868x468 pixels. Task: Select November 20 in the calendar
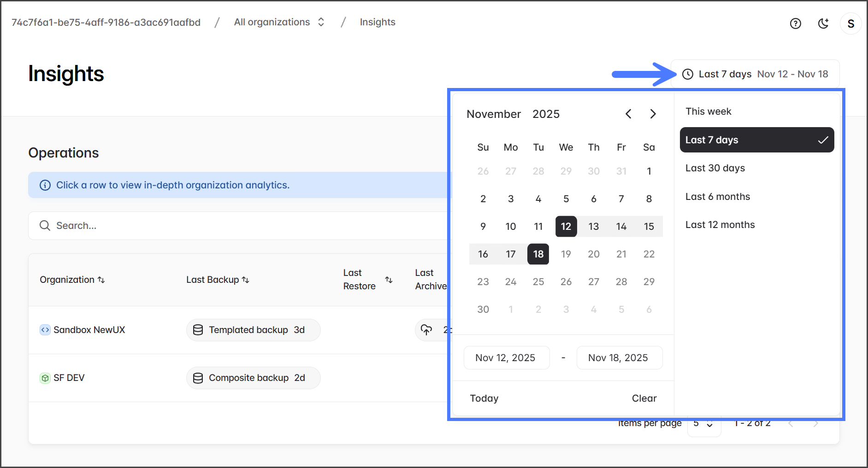(594, 254)
